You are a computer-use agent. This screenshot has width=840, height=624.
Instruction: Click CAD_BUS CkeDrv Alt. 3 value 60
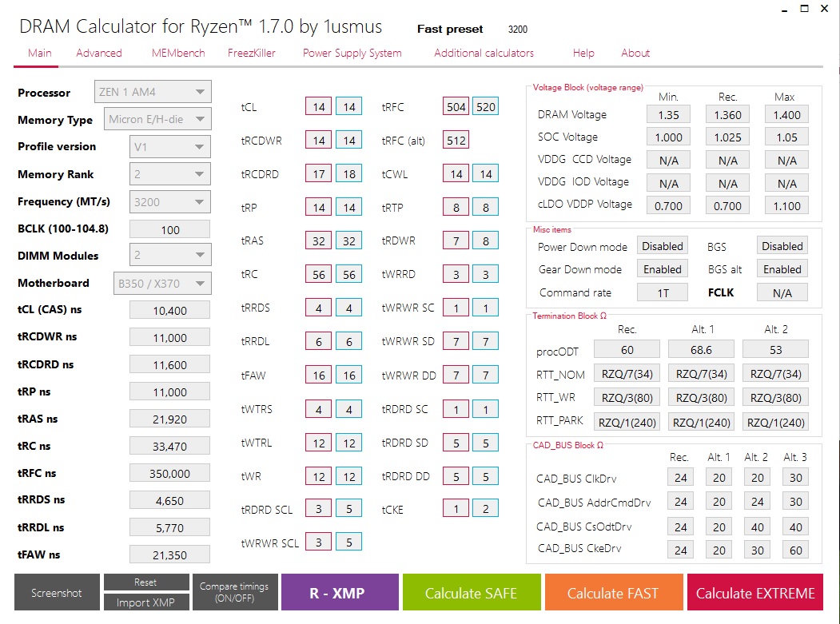795,550
